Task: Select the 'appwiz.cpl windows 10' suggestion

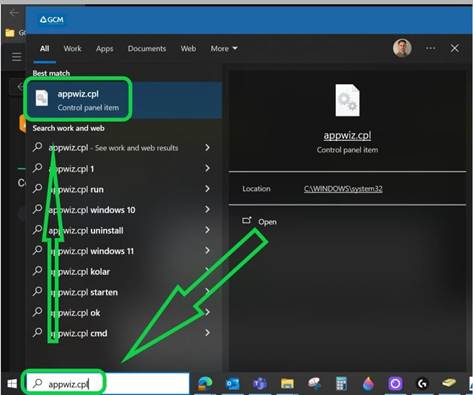Action: 124,210
